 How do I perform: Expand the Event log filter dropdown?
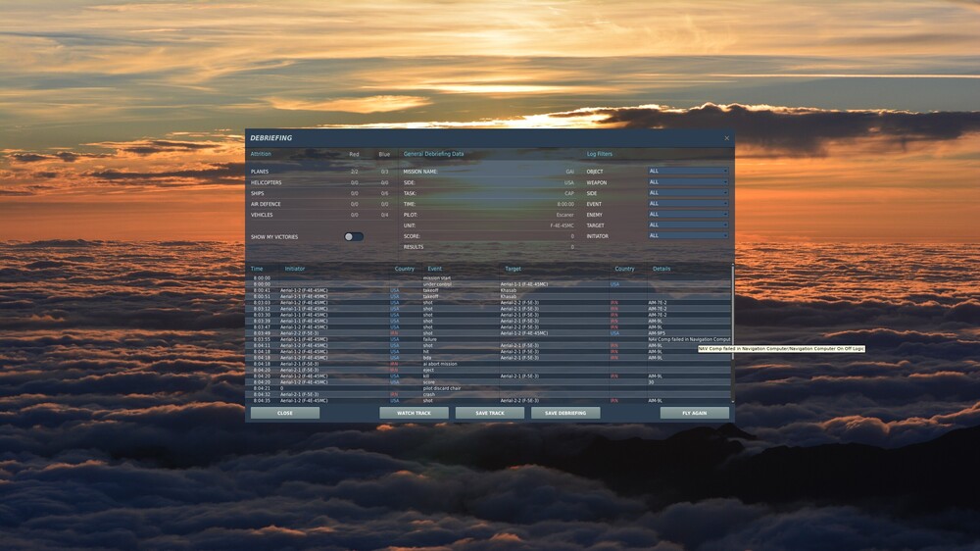(x=688, y=203)
